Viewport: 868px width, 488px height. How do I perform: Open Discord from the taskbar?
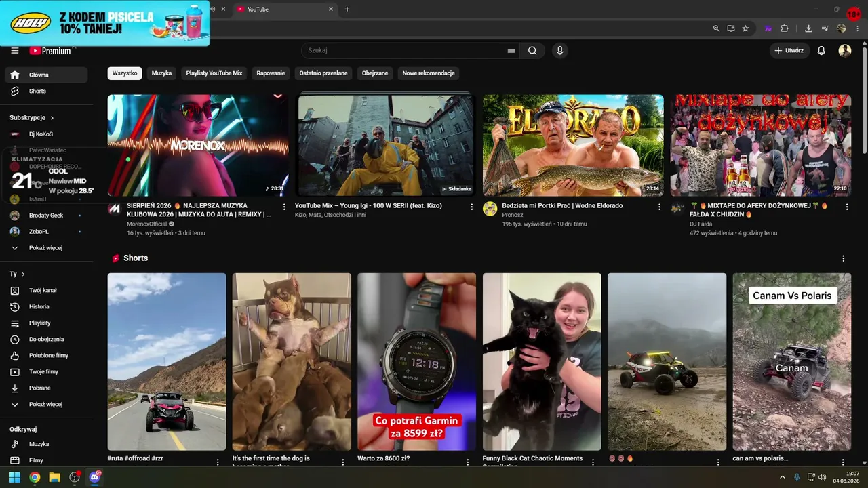[95, 477]
